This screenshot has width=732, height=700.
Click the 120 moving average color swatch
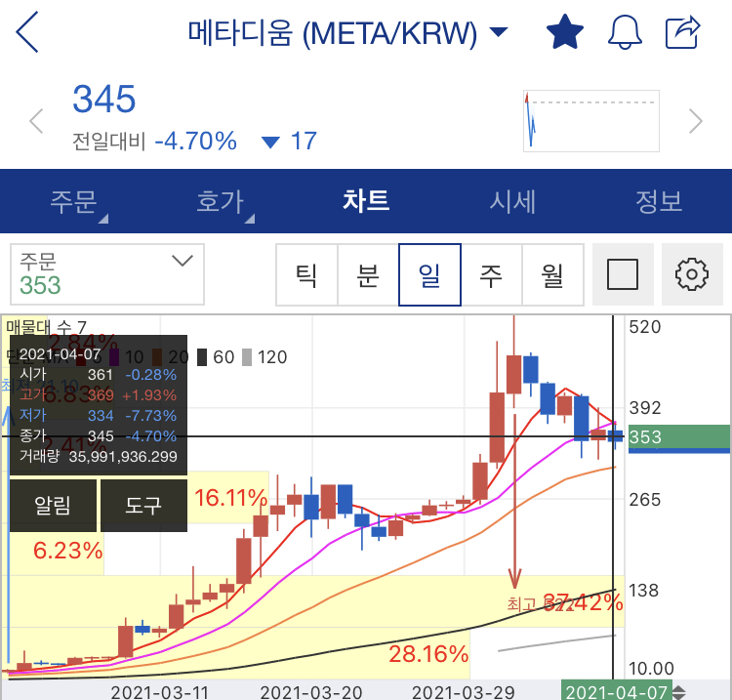(x=247, y=357)
